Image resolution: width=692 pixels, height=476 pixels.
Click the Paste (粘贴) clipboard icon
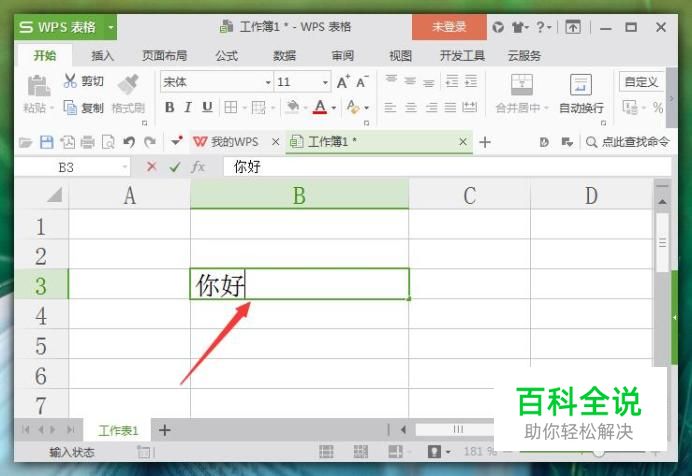[39, 86]
